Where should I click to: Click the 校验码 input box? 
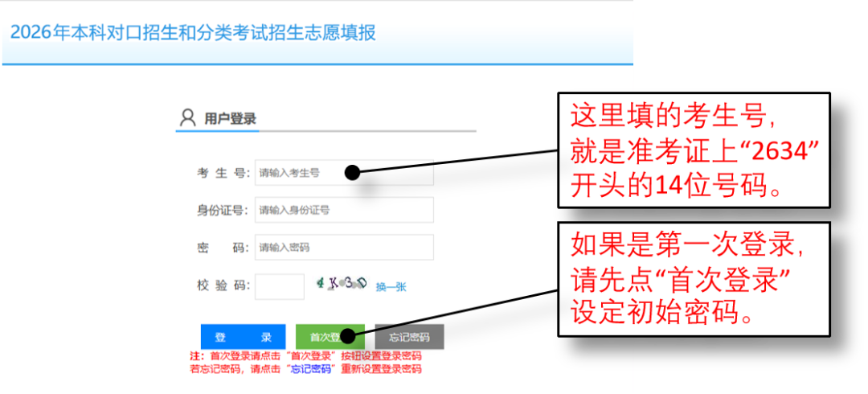click(280, 286)
